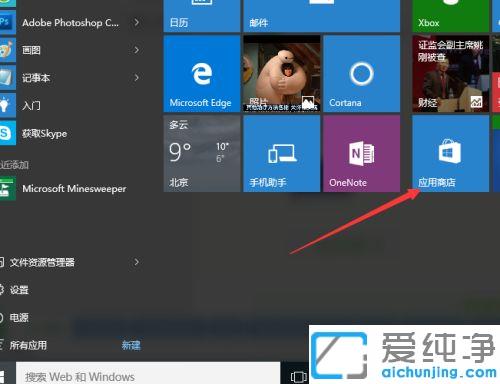Click the Task View taskbar icon
500x384 pixels.
point(299,377)
